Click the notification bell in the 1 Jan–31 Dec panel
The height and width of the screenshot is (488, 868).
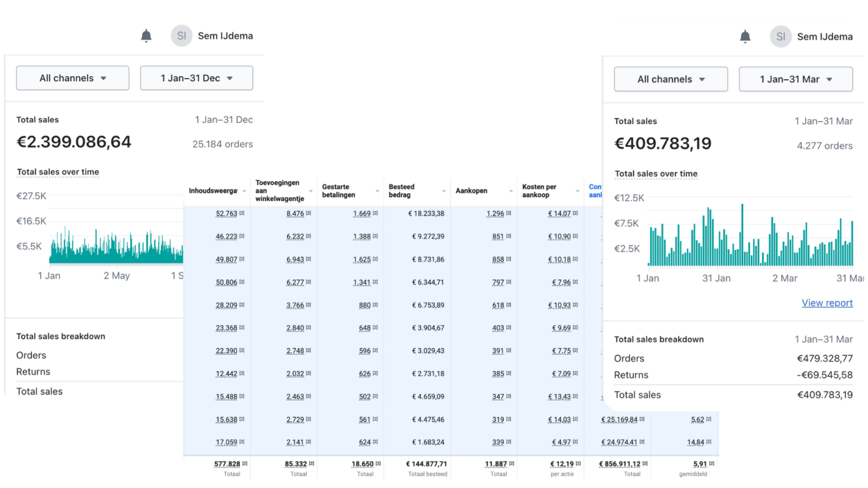coord(146,36)
